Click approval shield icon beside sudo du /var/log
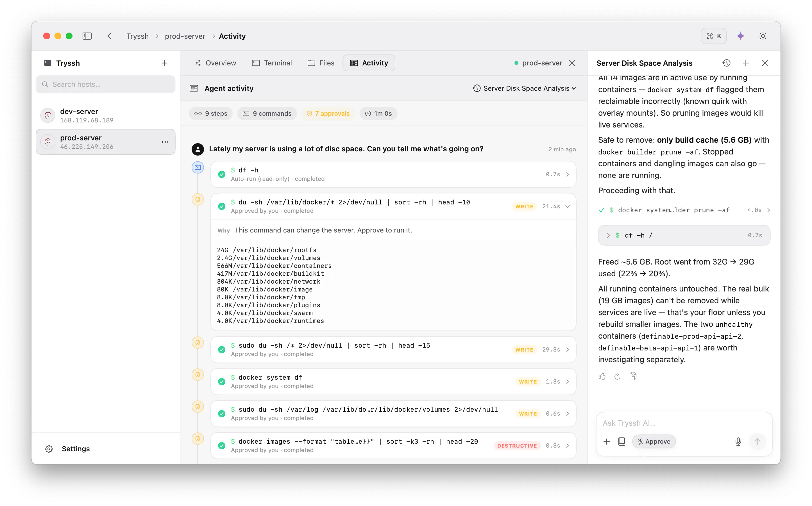This screenshot has height=506, width=812. point(198,407)
